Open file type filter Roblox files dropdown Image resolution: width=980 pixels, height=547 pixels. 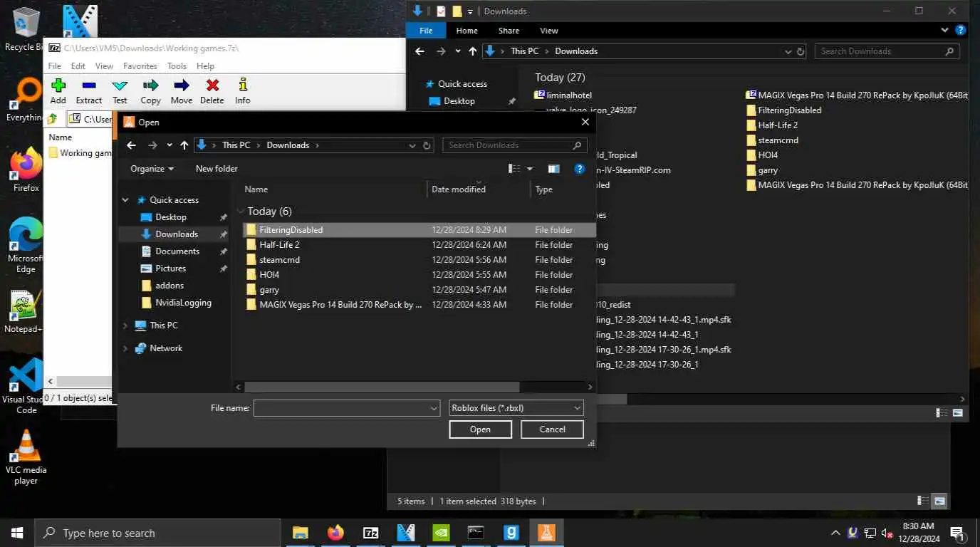[x=516, y=408]
